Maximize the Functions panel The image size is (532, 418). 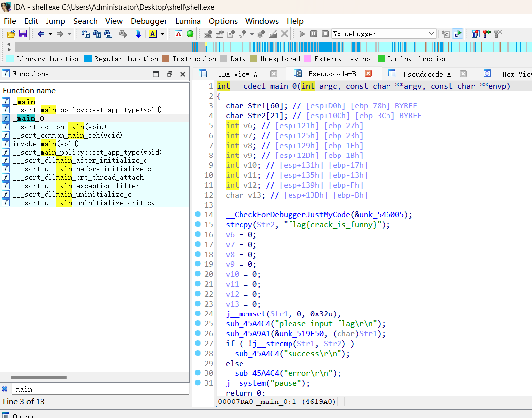(x=156, y=74)
